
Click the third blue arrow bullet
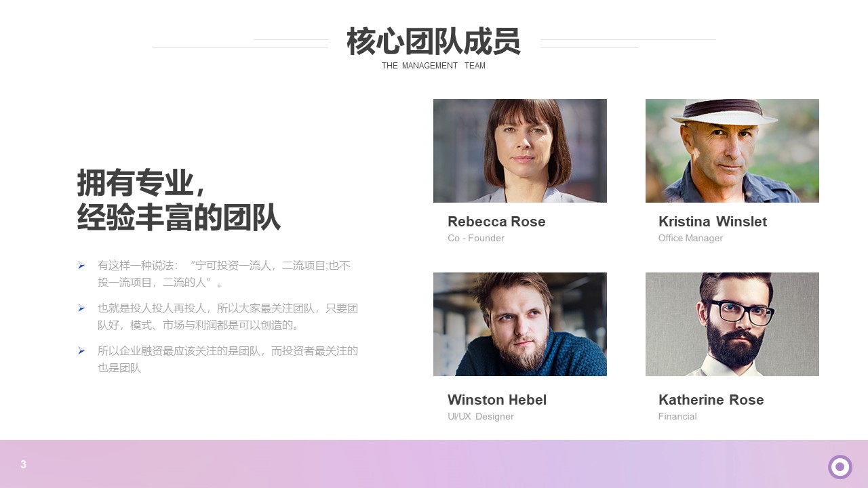coord(81,350)
